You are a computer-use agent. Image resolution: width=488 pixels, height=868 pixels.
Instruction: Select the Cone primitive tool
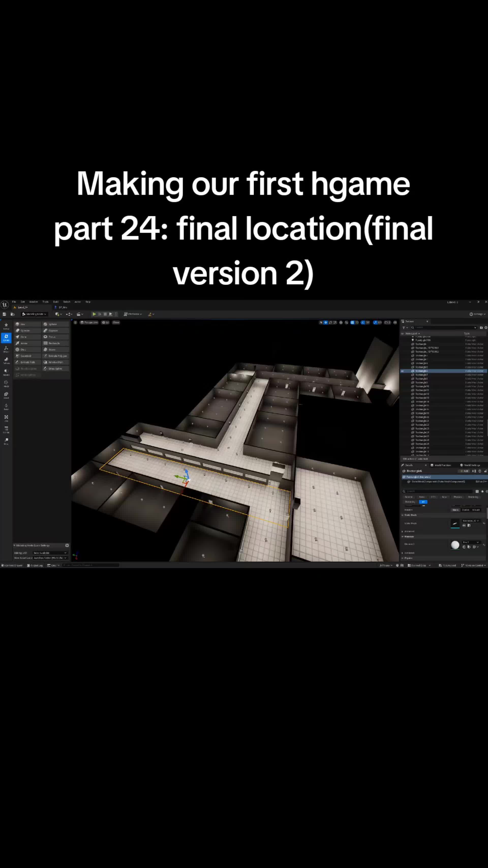tap(28, 337)
